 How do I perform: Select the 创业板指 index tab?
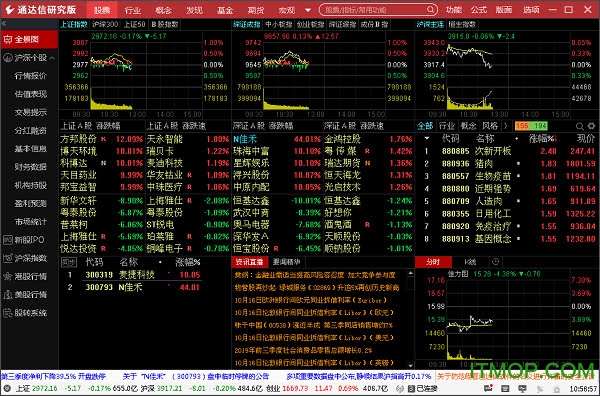point(310,24)
